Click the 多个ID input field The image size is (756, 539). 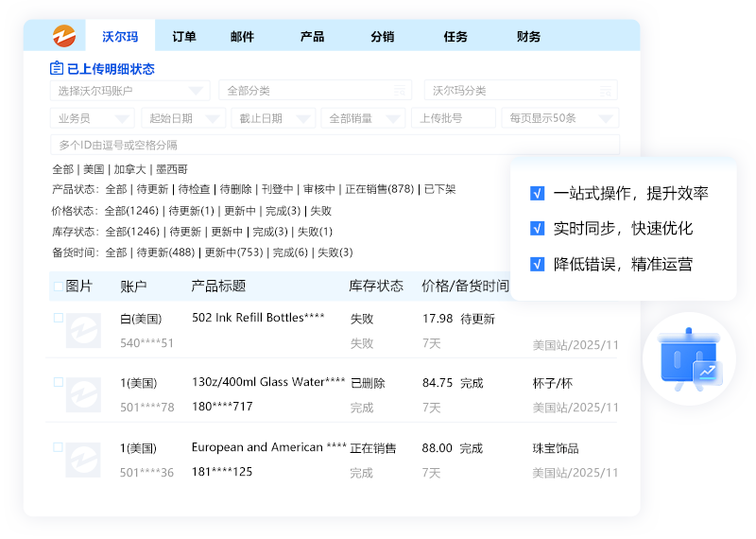[335, 145]
